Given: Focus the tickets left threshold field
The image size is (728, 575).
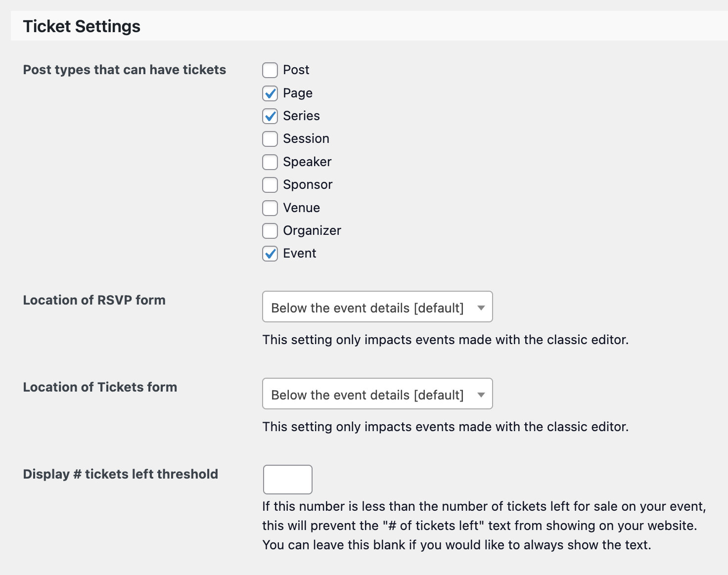Looking at the screenshot, I should click(x=287, y=479).
